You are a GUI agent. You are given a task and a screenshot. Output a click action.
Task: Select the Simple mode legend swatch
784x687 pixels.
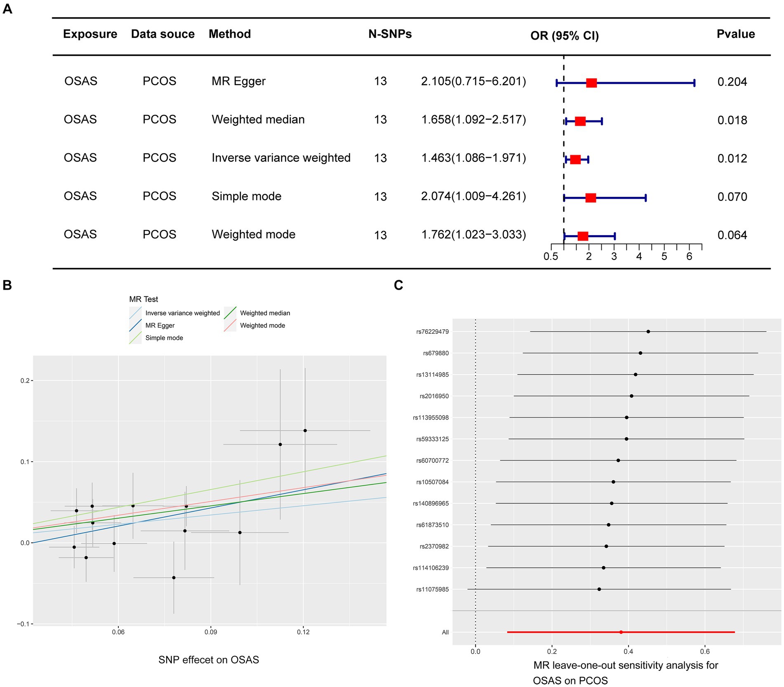click(135, 338)
